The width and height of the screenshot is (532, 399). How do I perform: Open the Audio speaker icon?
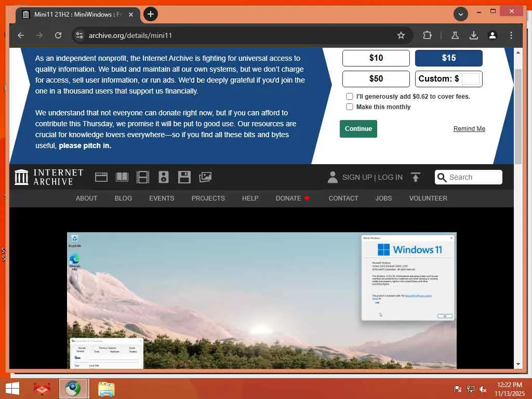(x=164, y=177)
